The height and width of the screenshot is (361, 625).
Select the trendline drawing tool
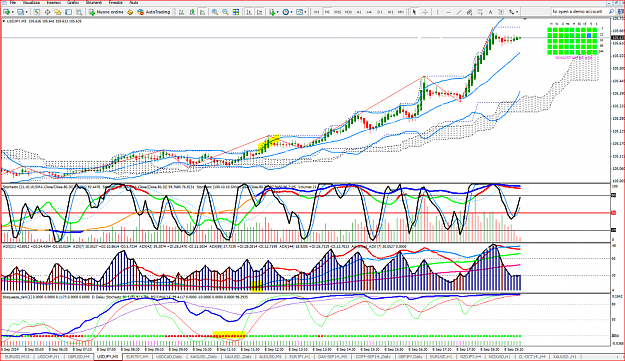[x=459, y=12]
